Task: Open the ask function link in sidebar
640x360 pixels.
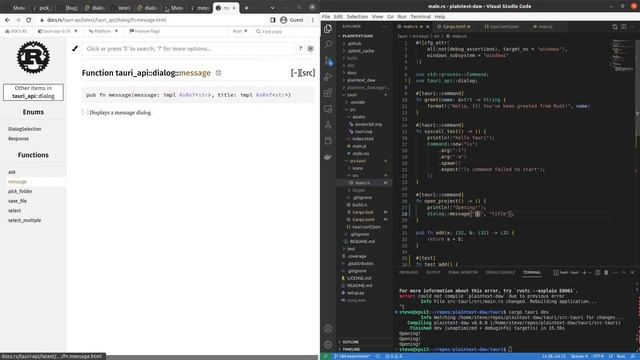Action: coord(12,172)
